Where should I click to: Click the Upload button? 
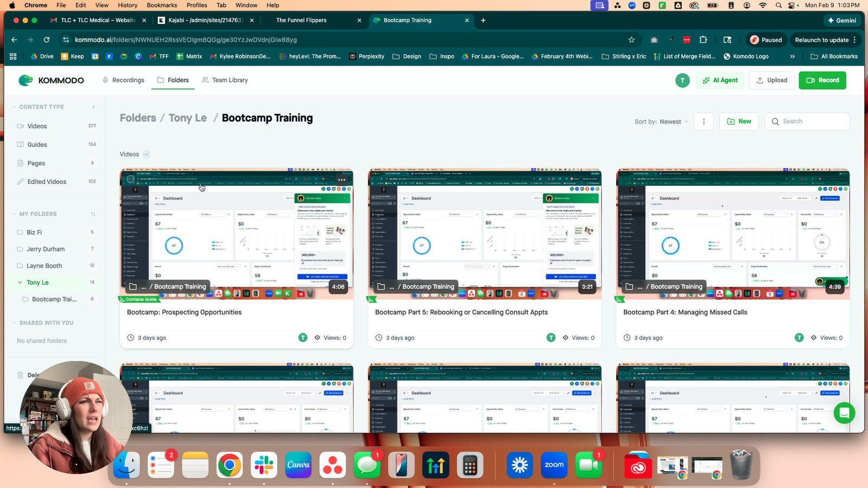[x=772, y=80]
